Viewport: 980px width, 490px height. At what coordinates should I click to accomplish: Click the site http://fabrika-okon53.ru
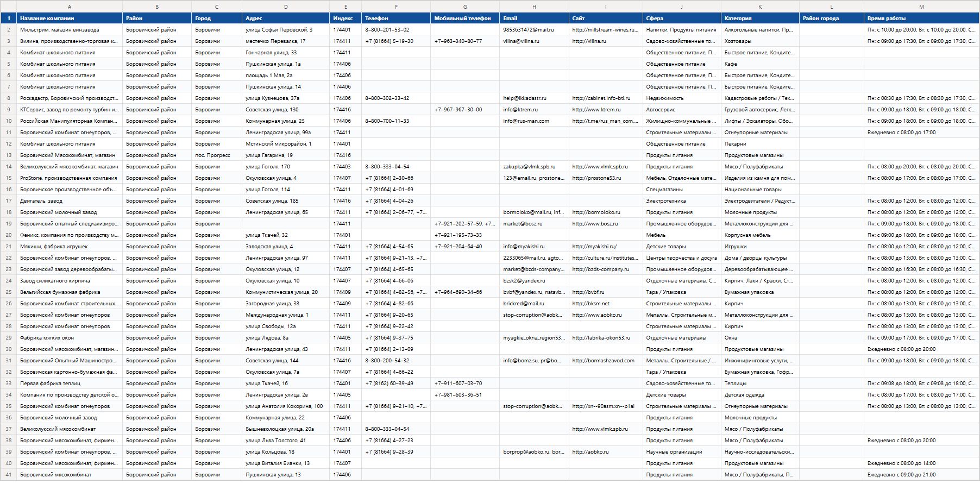click(606, 338)
